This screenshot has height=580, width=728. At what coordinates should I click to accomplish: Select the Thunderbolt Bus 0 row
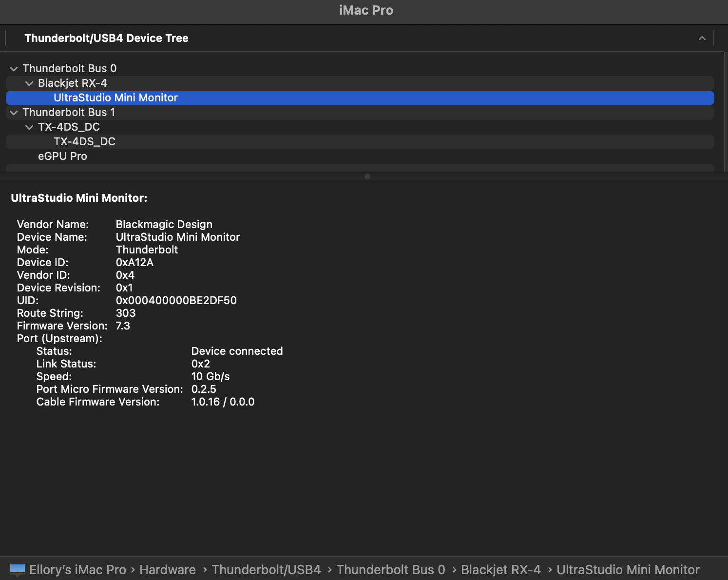360,68
